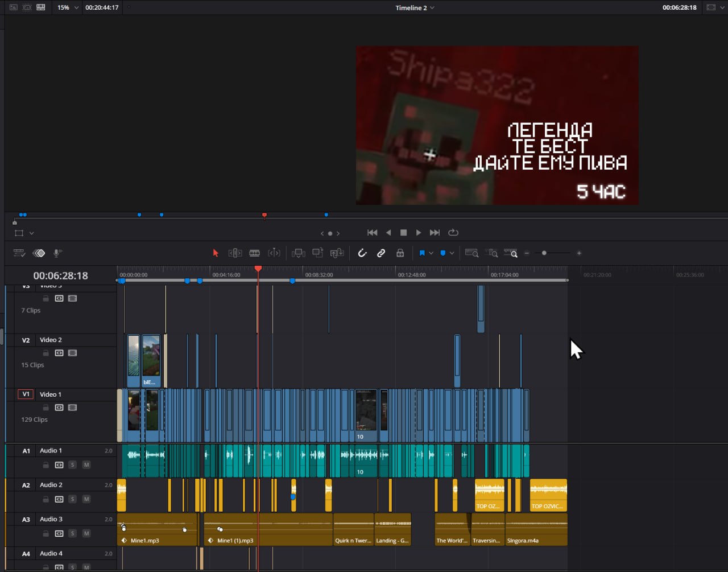
Task: Expand the blue flag color dropdown
Action: pos(431,253)
